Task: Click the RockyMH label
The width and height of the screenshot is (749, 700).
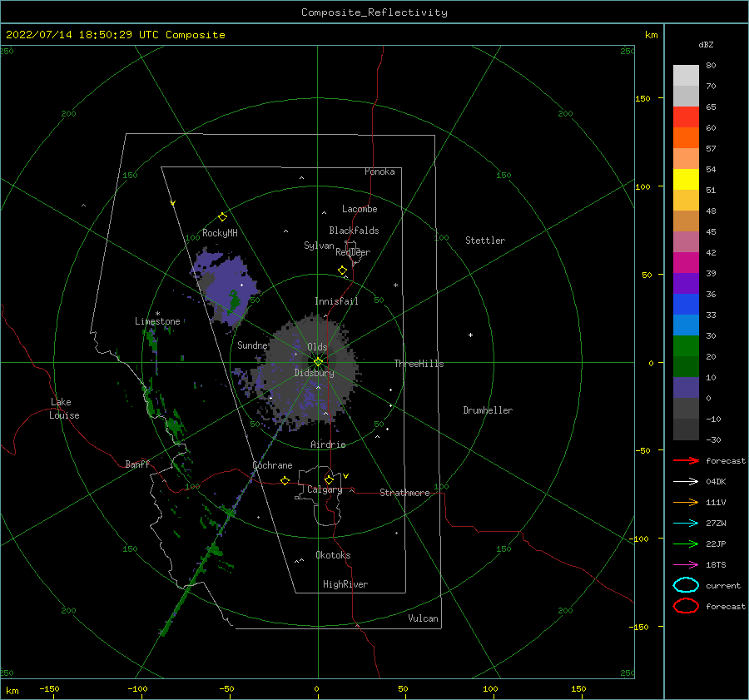Action: click(x=220, y=233)
